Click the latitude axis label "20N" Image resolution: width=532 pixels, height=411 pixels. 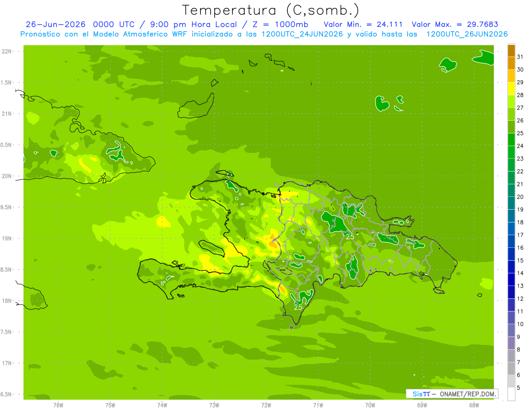tap(7, 176)
